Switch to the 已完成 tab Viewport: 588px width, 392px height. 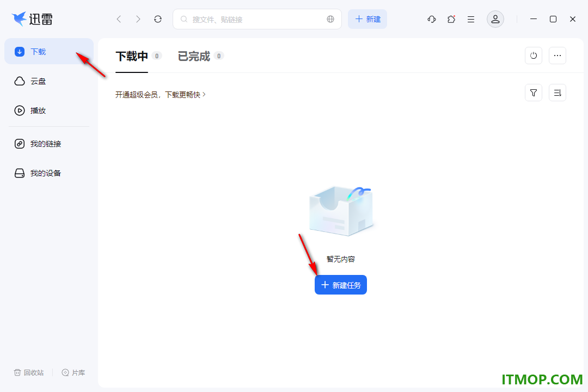[194, 56]
